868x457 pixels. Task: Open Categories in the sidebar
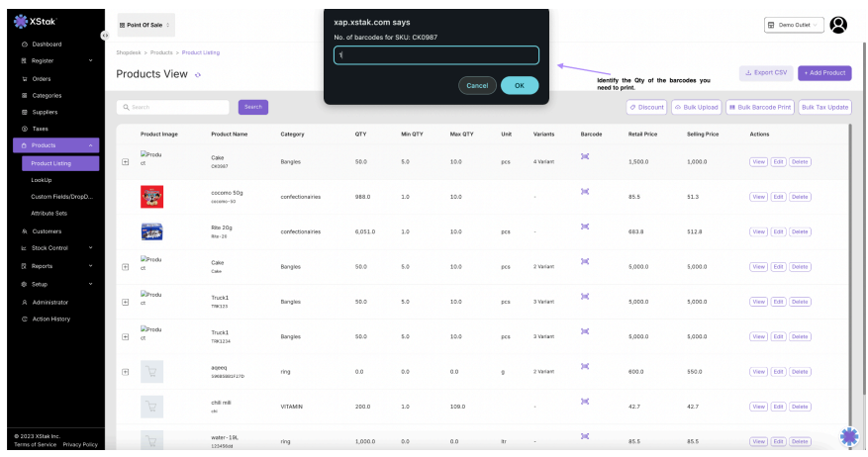47,96
